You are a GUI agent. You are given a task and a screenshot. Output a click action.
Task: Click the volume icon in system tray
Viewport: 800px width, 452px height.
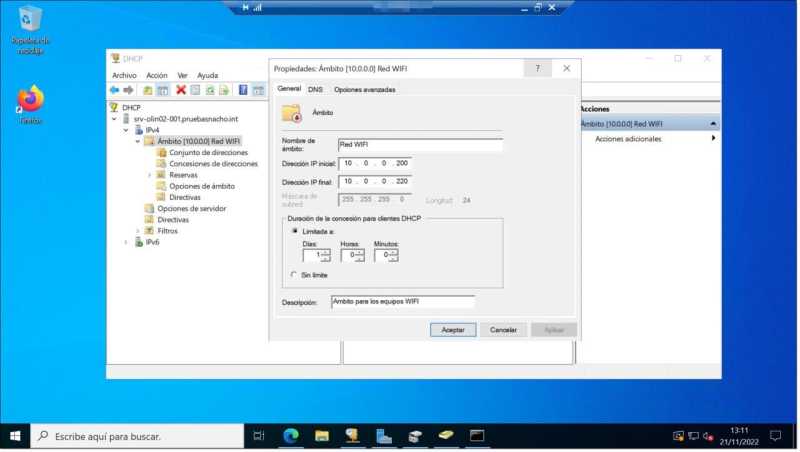pos(708,436)
